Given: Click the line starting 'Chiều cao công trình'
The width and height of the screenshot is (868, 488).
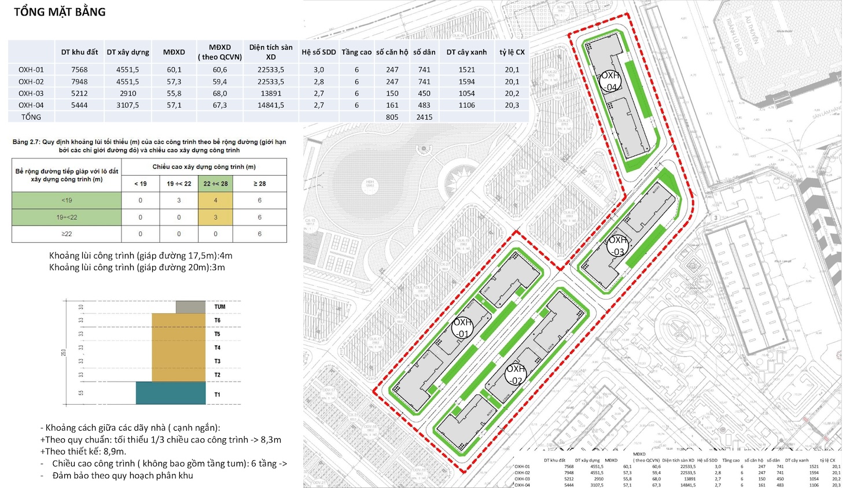Looking at the screenshot, I should [170, 463].
